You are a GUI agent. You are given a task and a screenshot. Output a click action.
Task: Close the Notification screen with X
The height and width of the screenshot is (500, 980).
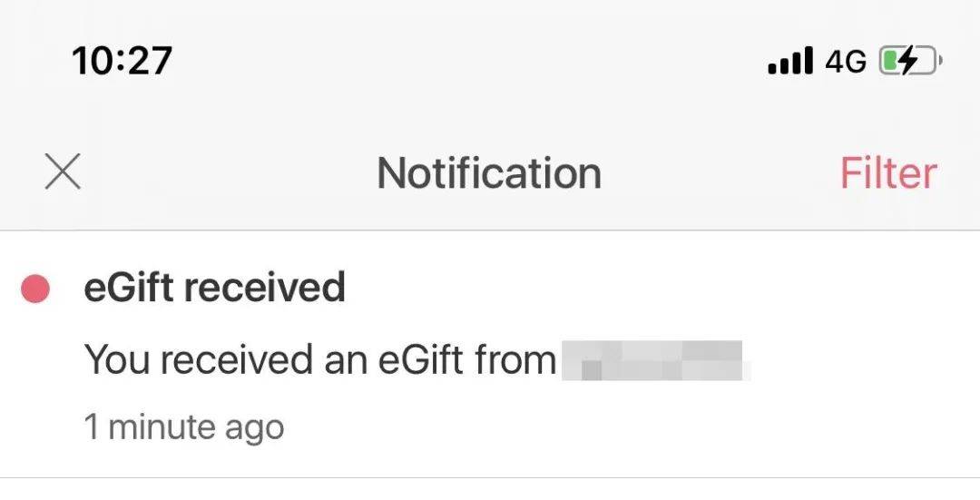[x=63, y=172]
